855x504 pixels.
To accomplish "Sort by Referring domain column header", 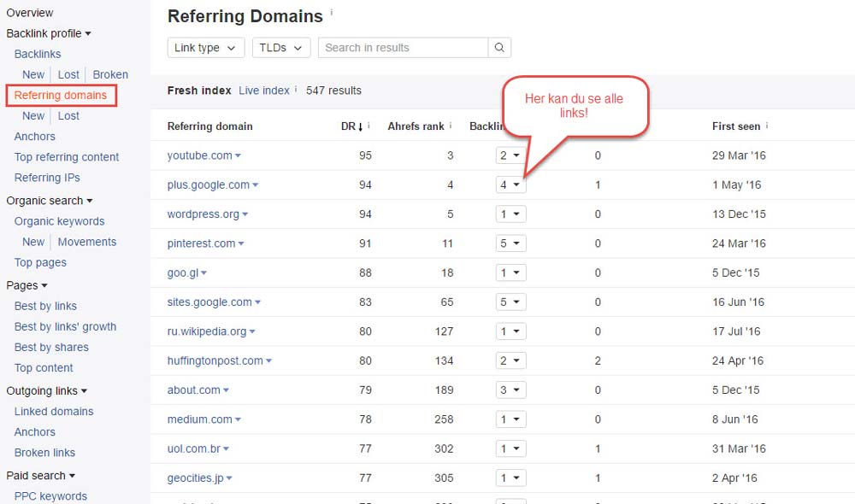I will click(x=210, y=126).
